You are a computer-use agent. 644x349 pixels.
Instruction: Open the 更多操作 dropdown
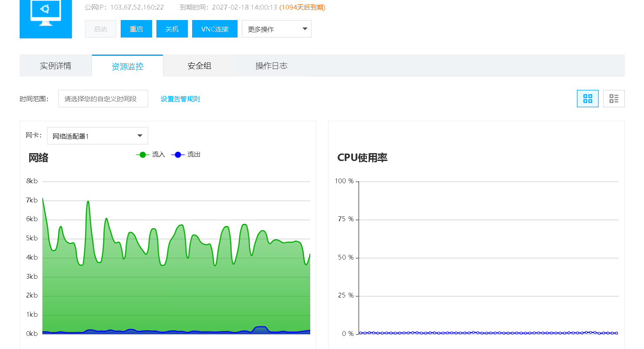pos(277,29)
